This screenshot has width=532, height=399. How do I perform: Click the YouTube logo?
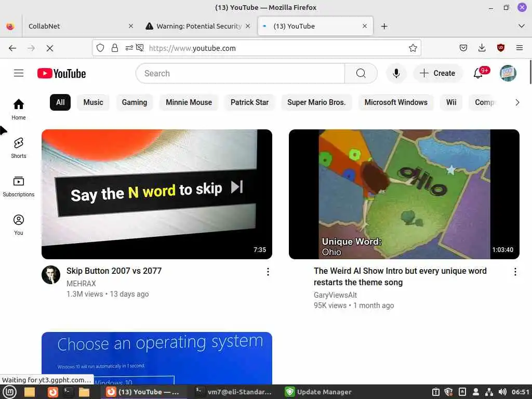point(61,73)
